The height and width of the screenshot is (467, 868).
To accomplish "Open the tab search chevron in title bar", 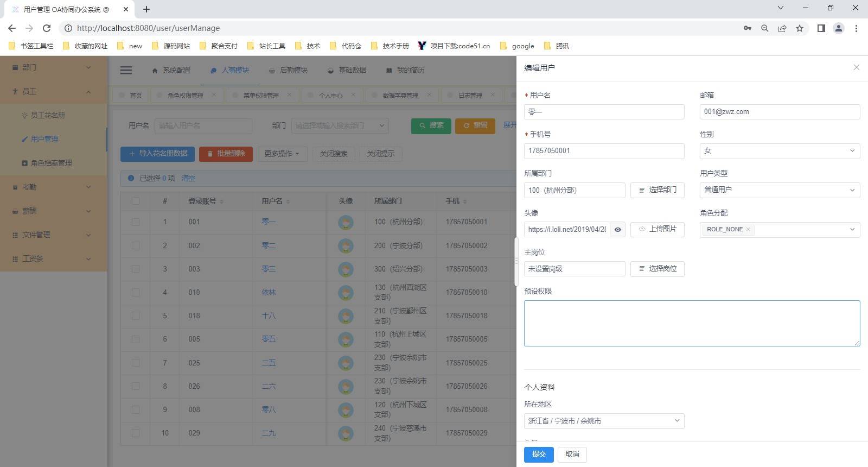I will click(x=781, y=8).
